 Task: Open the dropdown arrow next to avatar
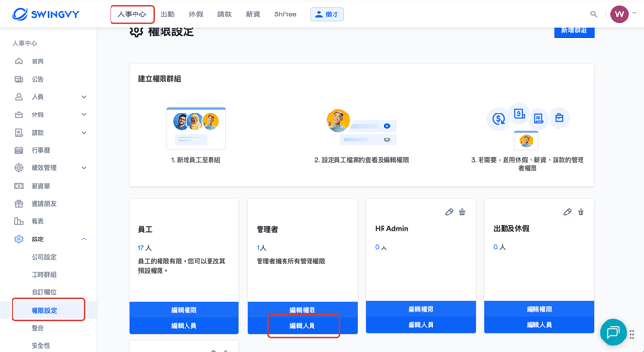(634, 13)
